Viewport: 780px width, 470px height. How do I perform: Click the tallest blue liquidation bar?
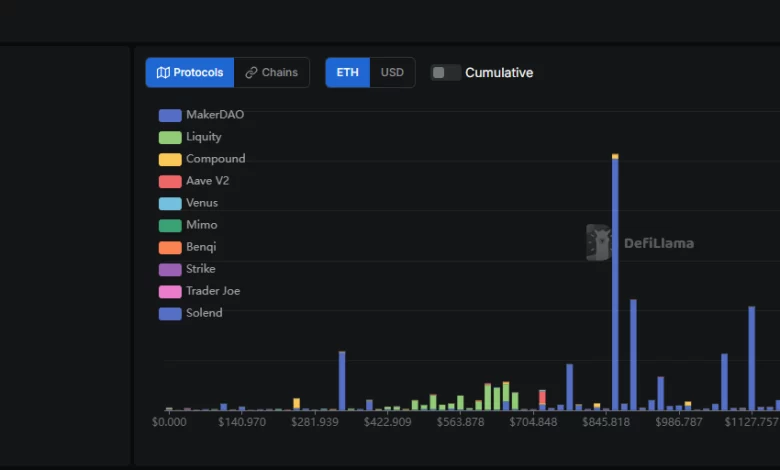(615, 283)
